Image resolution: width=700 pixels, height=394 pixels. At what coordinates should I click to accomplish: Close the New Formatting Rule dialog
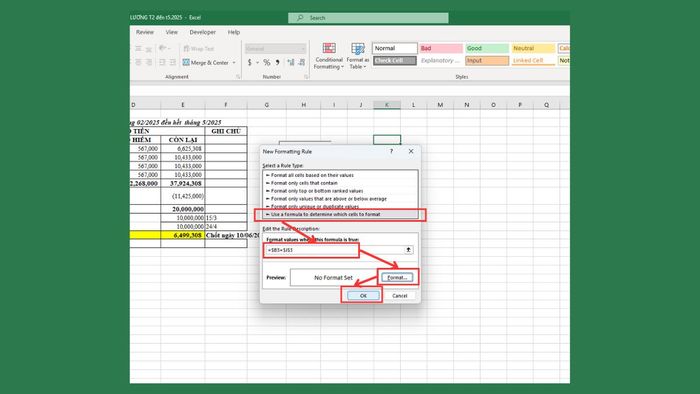pyautogui.click(x=411, y=151)
